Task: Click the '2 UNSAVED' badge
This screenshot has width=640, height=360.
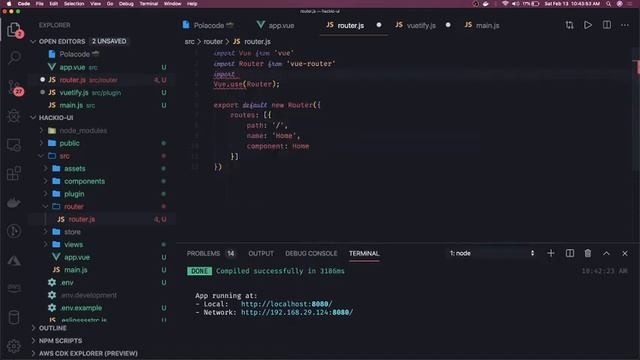Action: [109, 41]
